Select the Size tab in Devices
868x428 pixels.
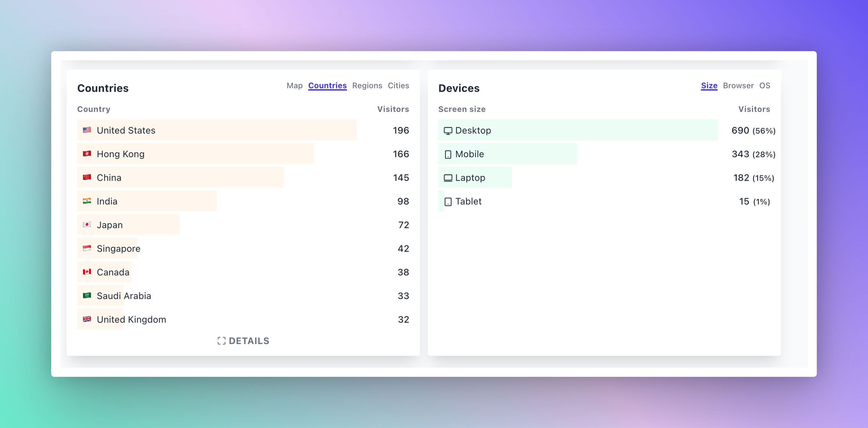[709, 86]
